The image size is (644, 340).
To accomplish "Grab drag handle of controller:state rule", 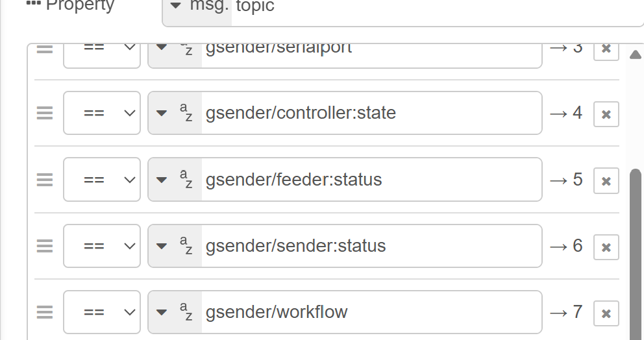I will click(44, 114).
